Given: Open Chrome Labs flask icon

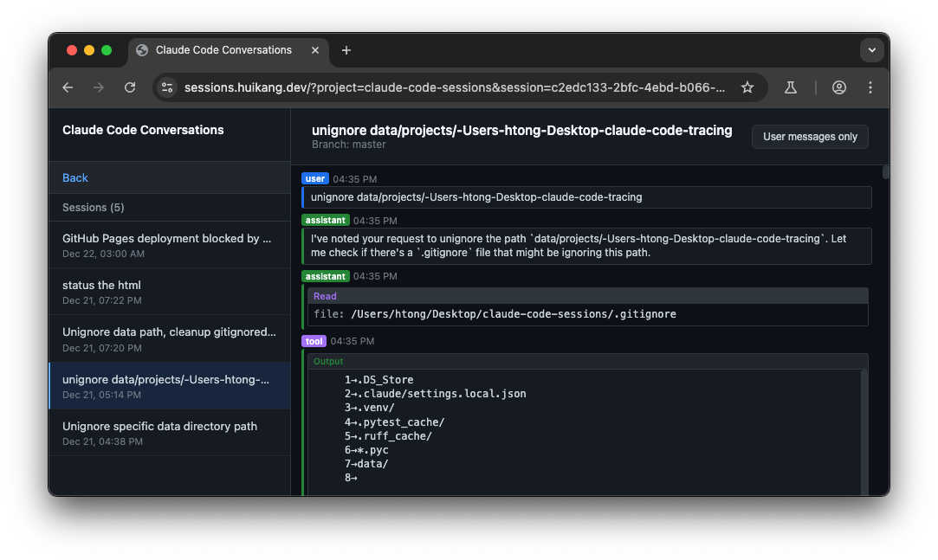Looking at the screenshot, I should pyautogui.click(x=790, y=87).
